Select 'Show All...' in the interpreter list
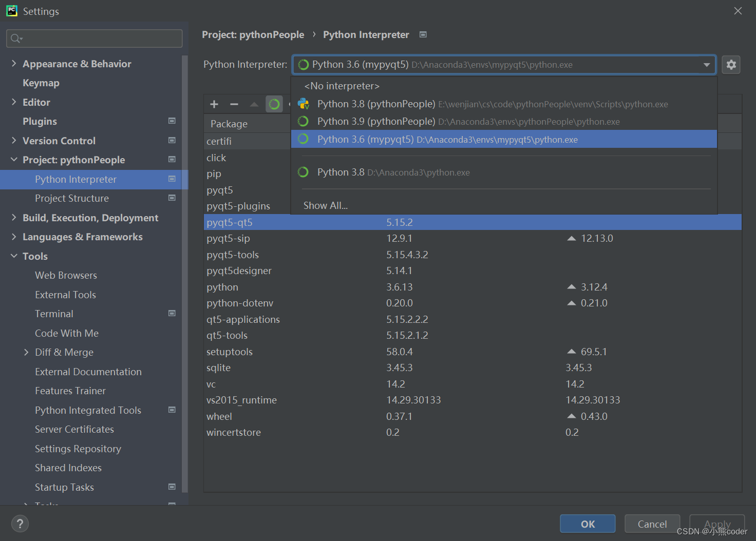The width and height of the screenshot is (756, 541). 325,205
